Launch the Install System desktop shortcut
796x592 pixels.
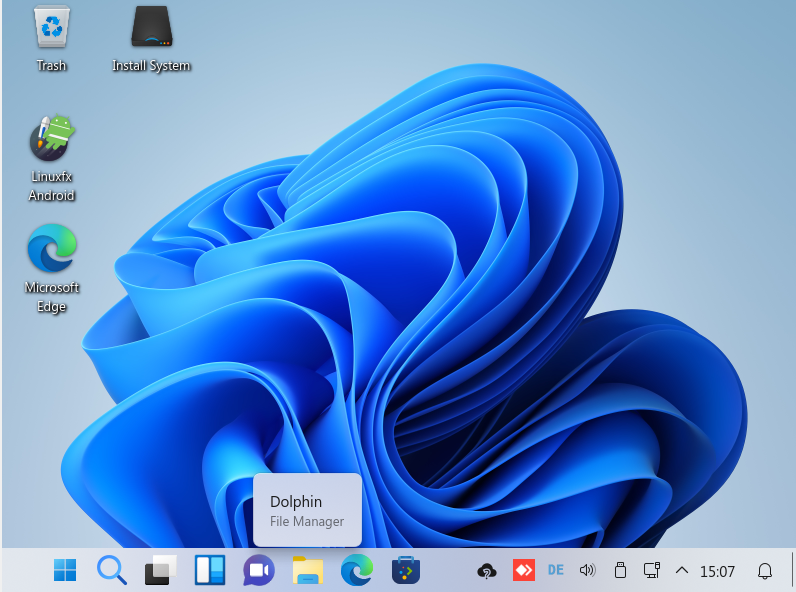click(x=151, y=39)
